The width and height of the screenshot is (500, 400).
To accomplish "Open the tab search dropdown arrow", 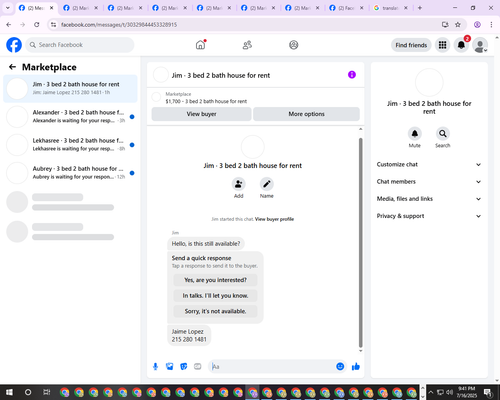I will (8, 8).
